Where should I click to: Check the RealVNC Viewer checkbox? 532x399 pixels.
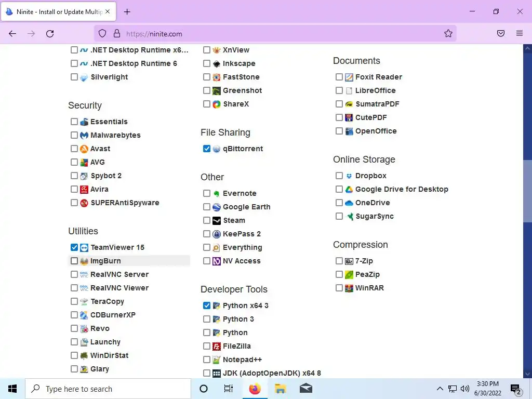click(74, 288)
